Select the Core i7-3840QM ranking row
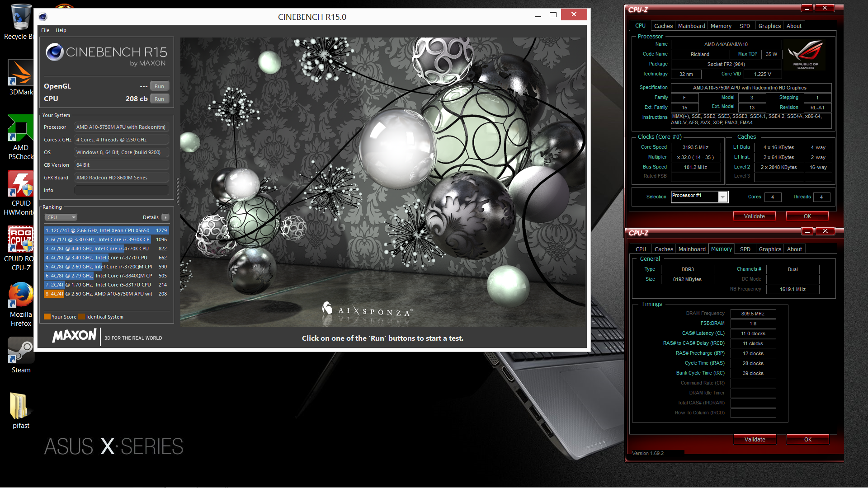This screenshot has width=868, height=488. pyautogui.click(x=106, y=276)
